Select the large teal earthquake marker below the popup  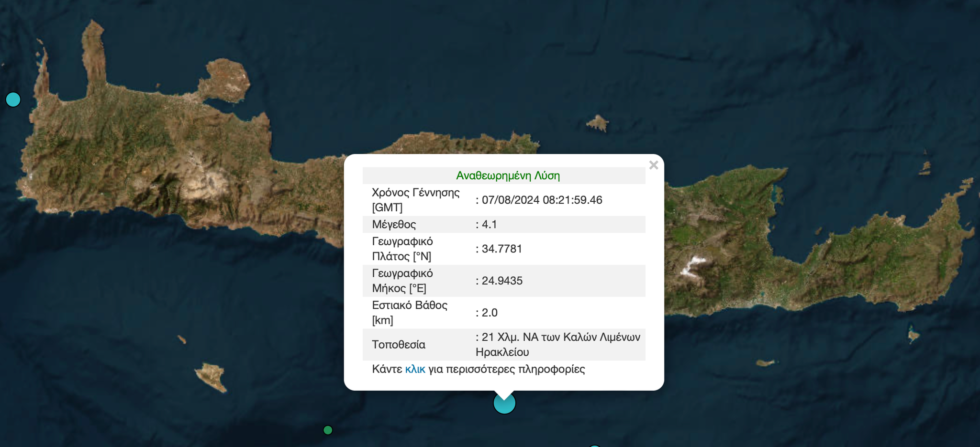(x=504, y=403)
